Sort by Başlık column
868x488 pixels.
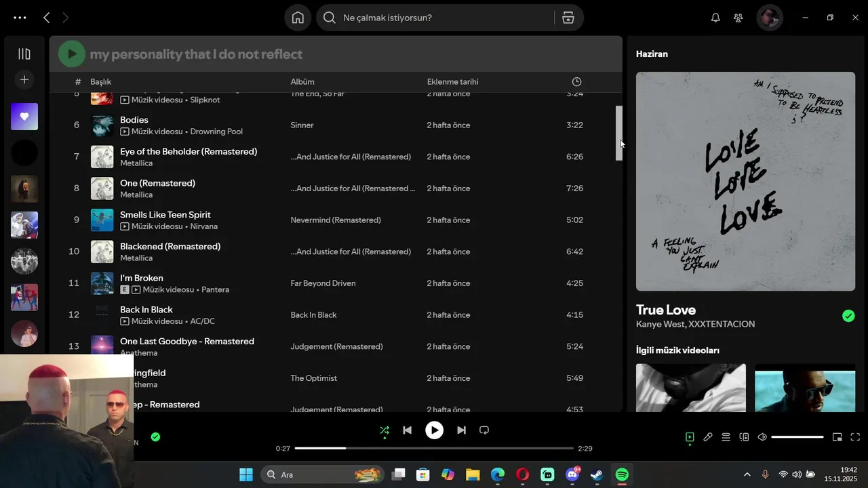pyautogui.click(x=101, y=82)
